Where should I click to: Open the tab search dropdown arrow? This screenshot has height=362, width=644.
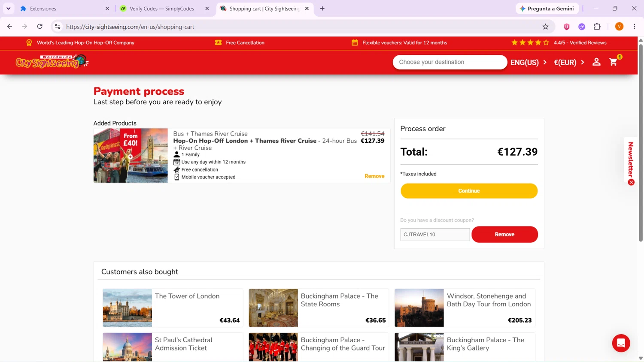[x=8, y=9]
